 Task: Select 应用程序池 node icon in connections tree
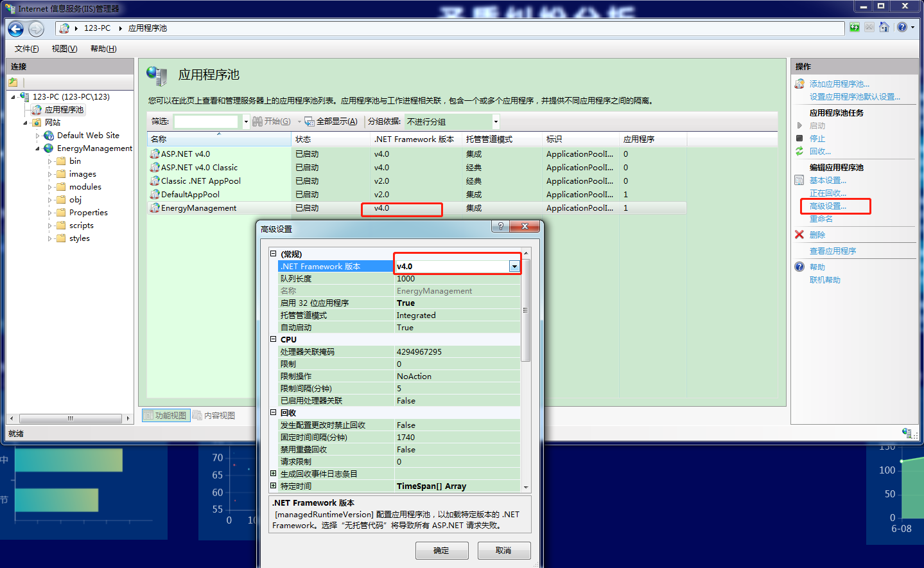(x=37, y=110)
